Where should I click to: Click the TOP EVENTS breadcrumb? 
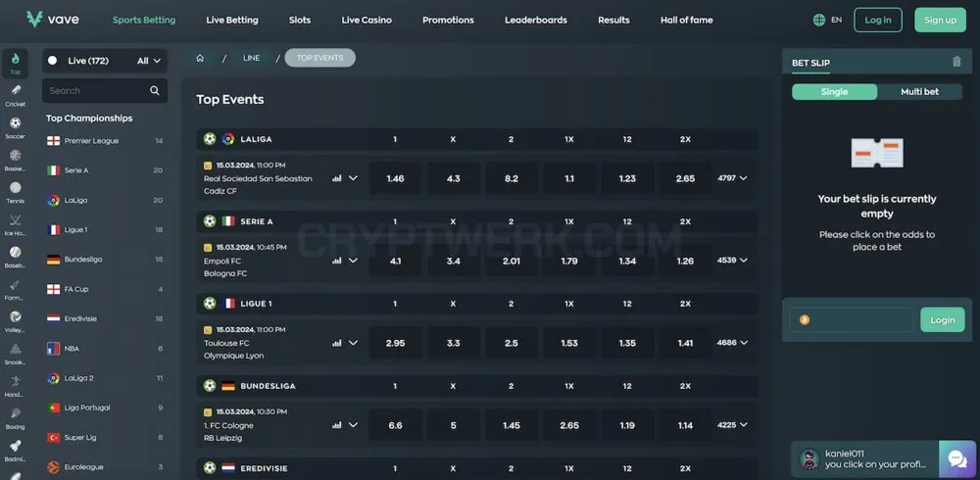[320, 58]
